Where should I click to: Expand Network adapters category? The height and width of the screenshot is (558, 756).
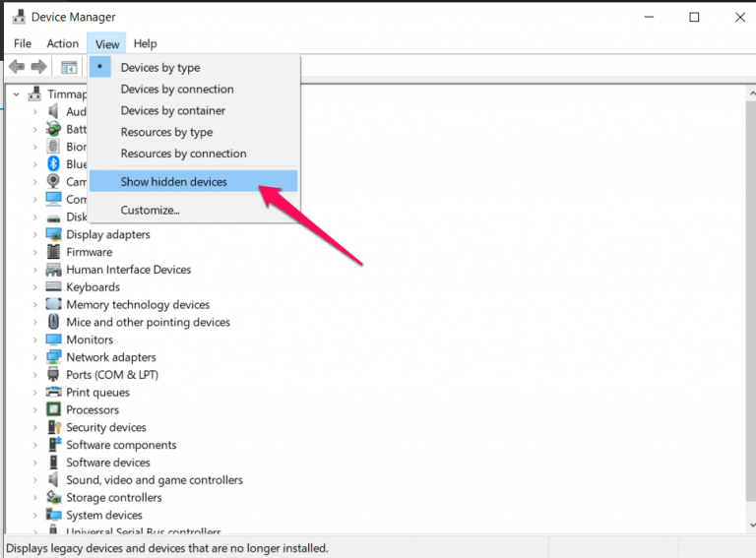point(34,357)
